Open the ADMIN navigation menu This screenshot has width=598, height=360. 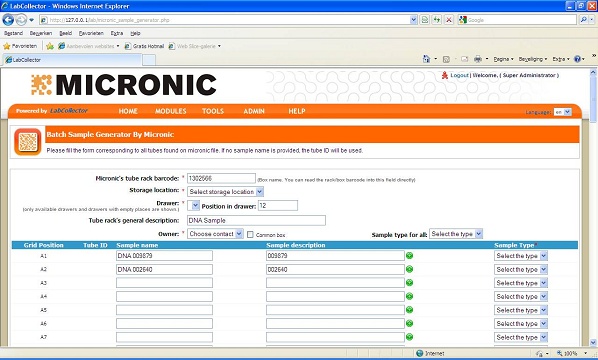254,111
